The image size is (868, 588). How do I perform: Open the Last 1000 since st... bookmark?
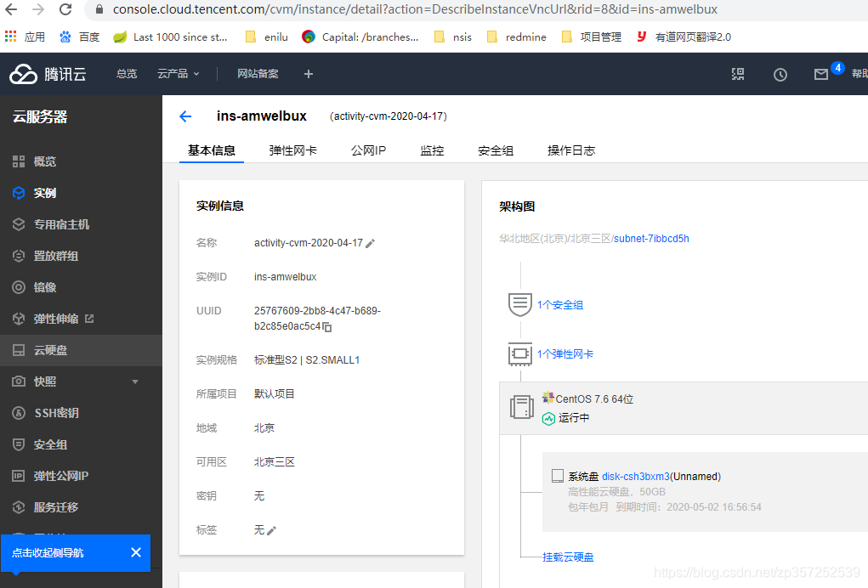point(171,37)
